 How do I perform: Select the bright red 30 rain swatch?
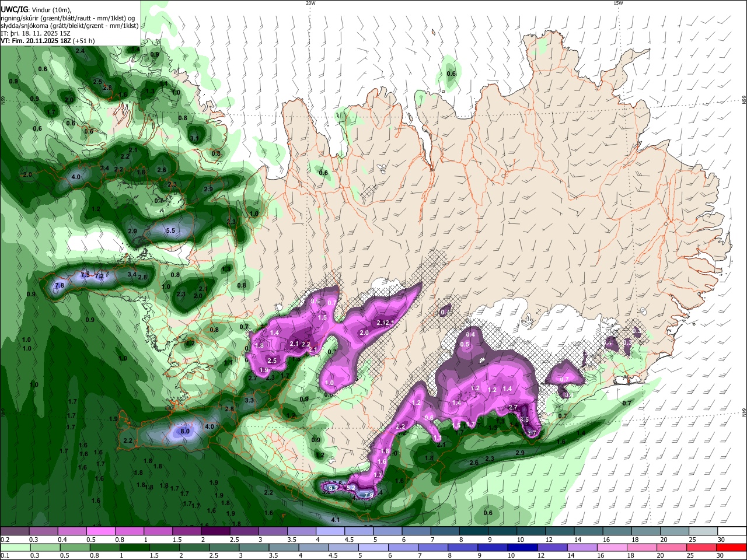pos(731,547)
